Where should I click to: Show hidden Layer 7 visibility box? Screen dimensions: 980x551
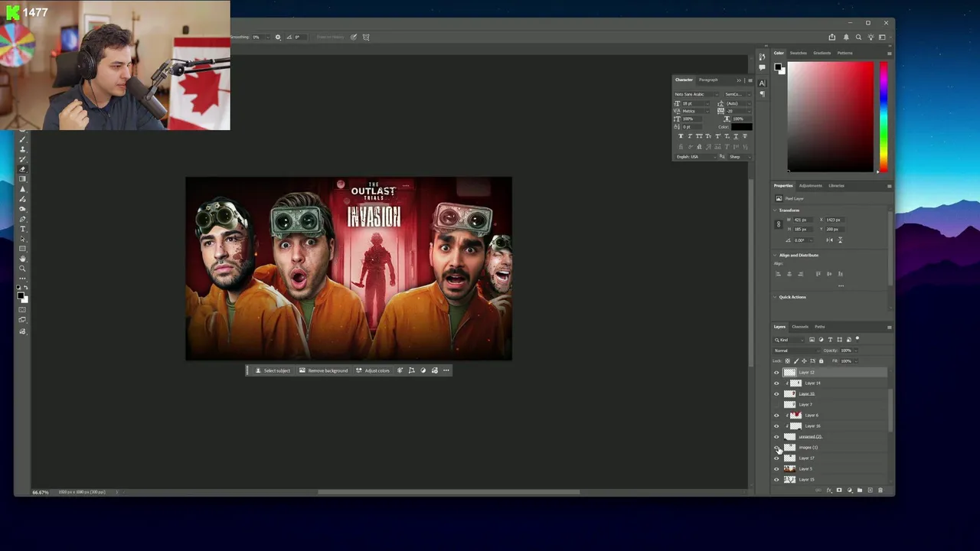click(x=776, y=404)
